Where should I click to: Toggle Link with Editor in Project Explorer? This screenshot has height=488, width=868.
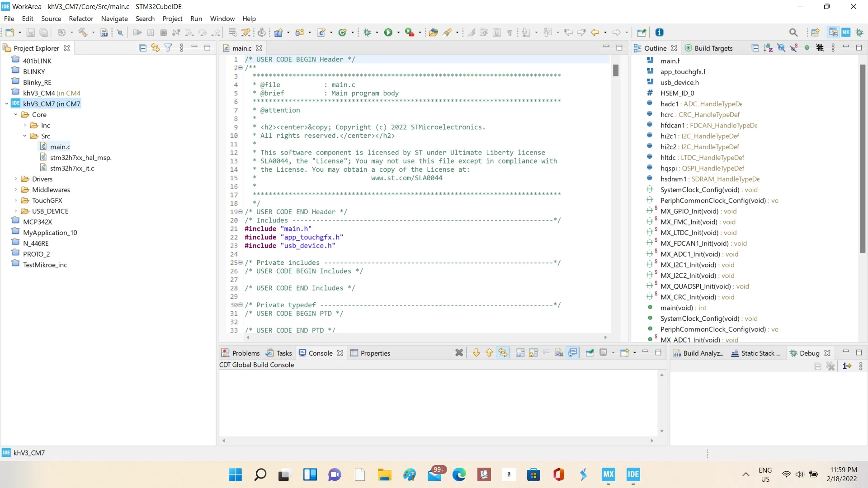coord(156,48)
